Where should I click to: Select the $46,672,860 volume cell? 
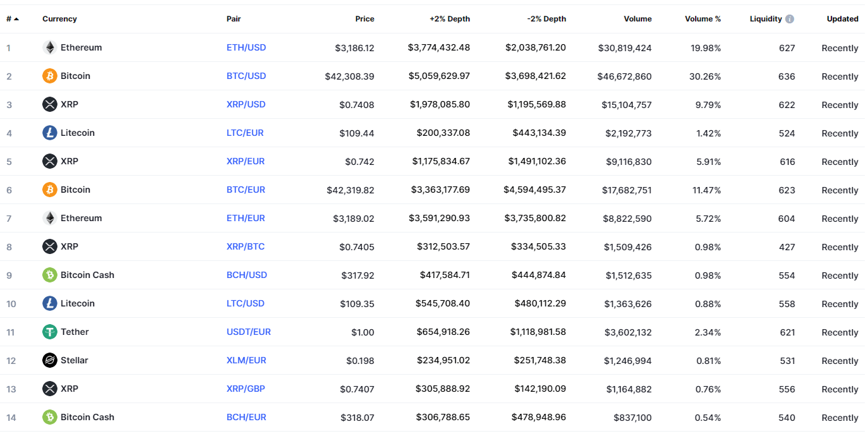pyautogui.click(x=625, y=76)
